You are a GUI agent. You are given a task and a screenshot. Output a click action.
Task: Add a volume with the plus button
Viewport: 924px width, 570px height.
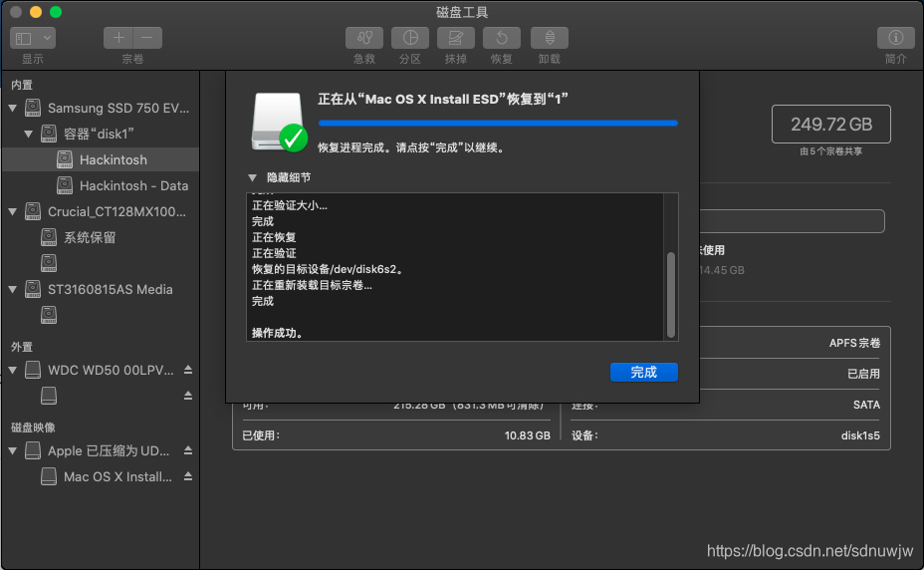[118, 38]
